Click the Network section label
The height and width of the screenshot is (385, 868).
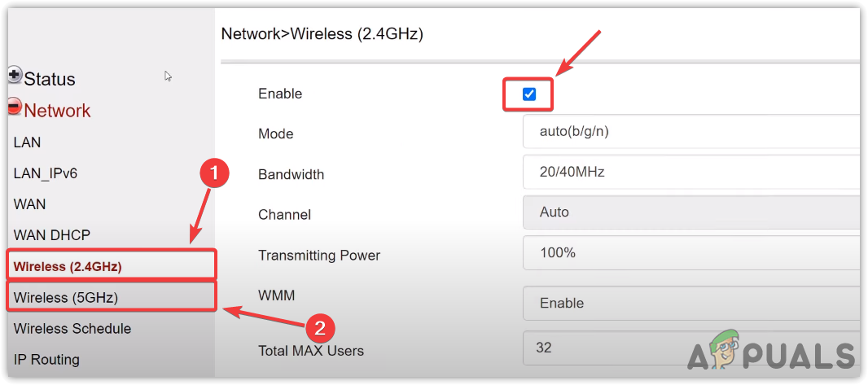(57, 111)
